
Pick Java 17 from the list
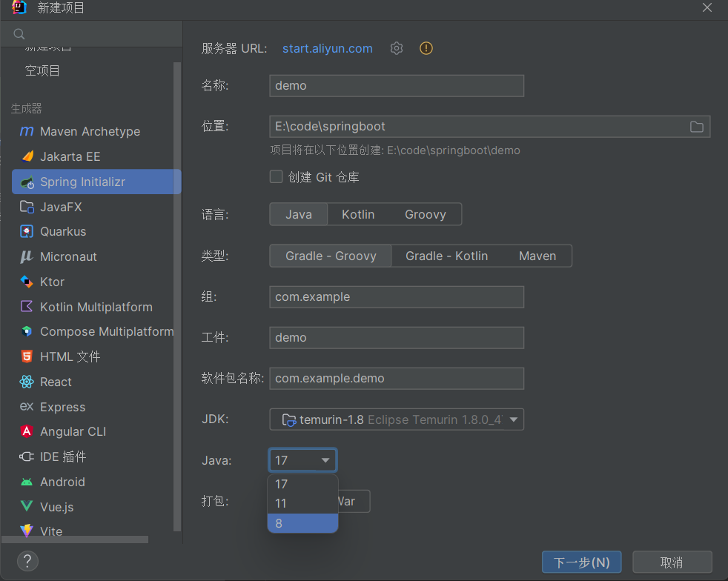302,484
